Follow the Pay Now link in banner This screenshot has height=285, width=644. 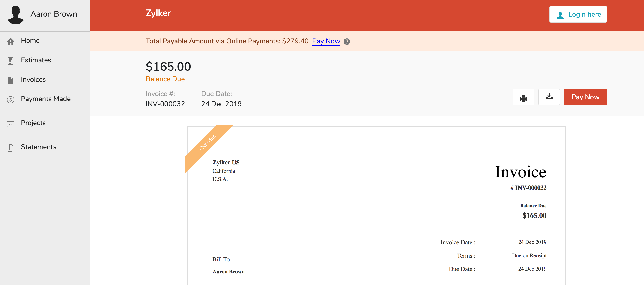point(326,41)
